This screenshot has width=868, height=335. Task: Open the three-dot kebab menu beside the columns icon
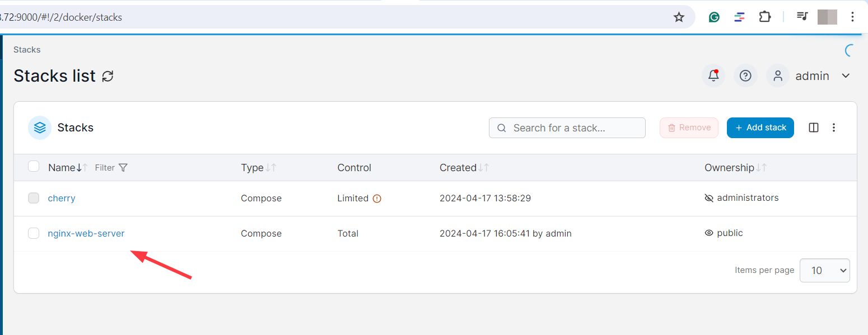[834, 128]
